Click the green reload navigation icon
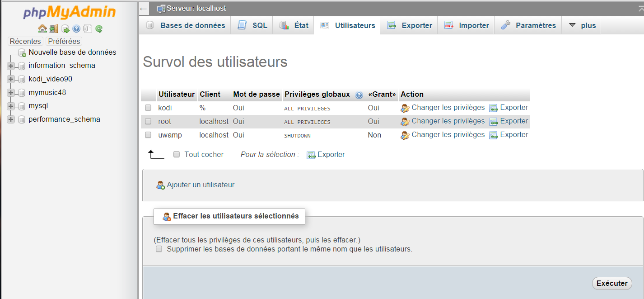This screenshot has width=644, height=299. coord(99,29)
